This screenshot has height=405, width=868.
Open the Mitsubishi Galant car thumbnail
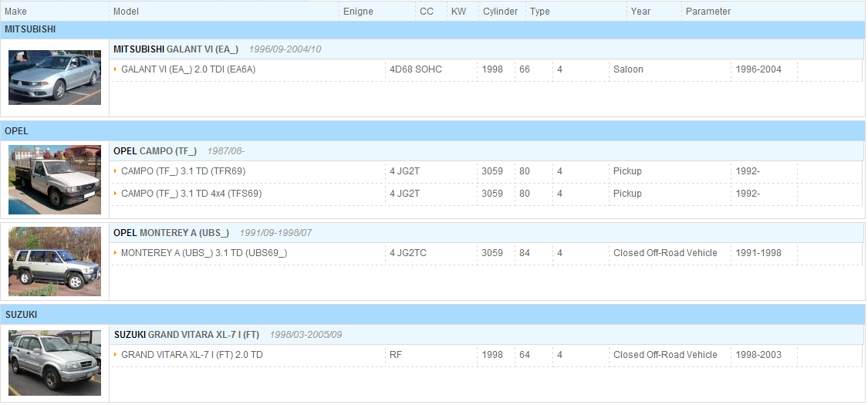(x=55, y=77)
